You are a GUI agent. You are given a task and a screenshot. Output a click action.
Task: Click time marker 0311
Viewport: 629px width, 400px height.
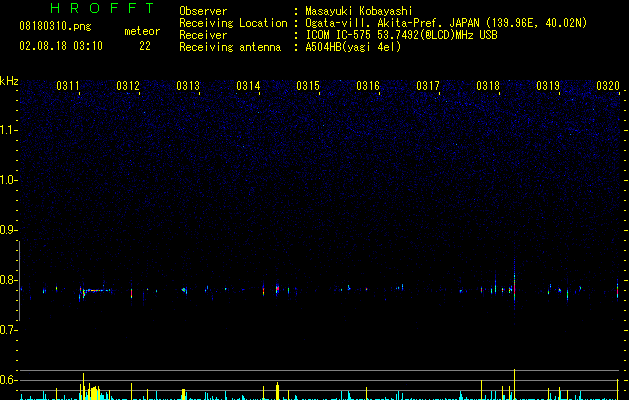click(x=68, y=86)
